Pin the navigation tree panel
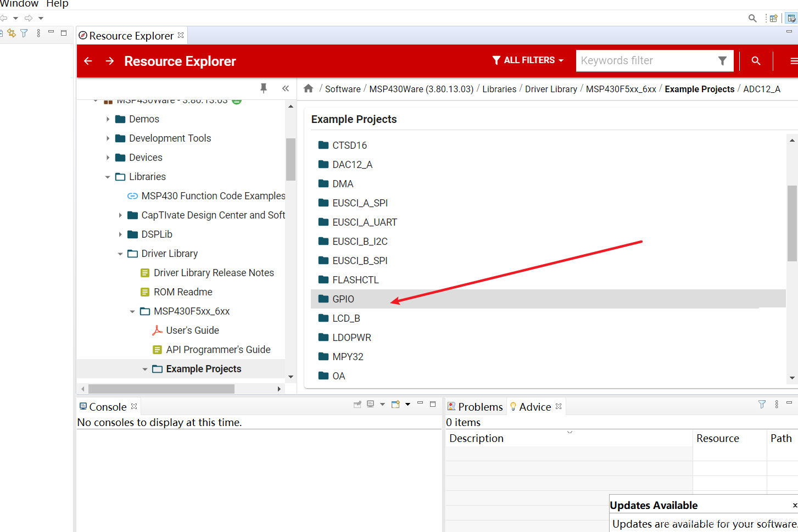The height and width of the screenshot is (532, 798). click(x=264, y=88)
